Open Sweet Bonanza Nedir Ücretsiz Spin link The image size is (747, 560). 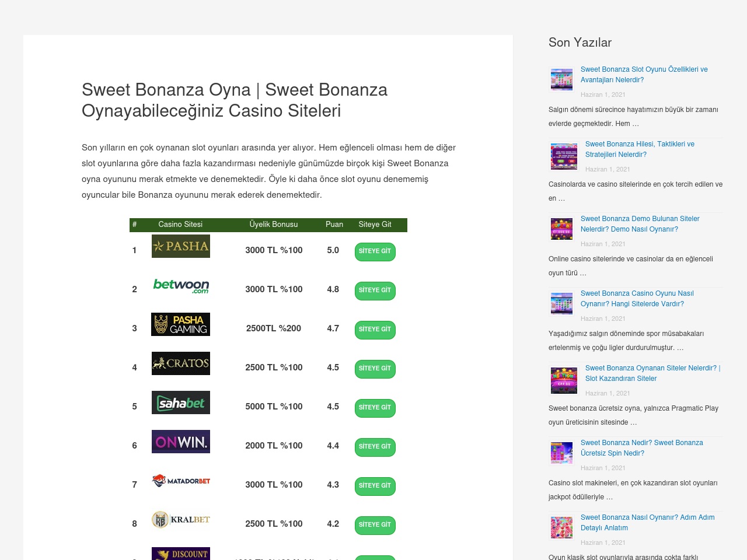point(642,448)
